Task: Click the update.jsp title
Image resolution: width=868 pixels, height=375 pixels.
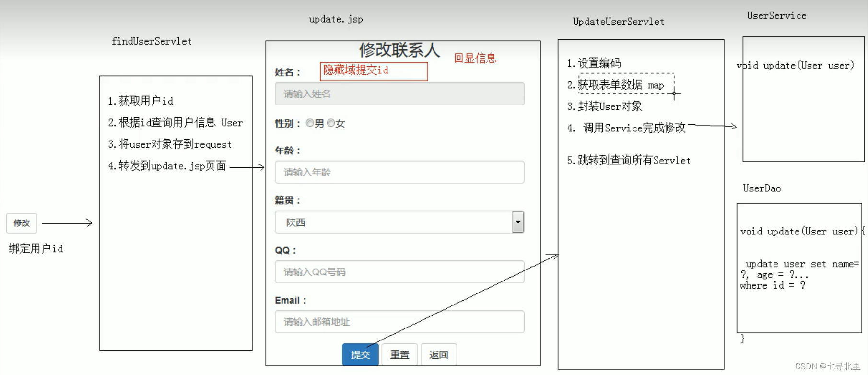Action: point(336,19)
